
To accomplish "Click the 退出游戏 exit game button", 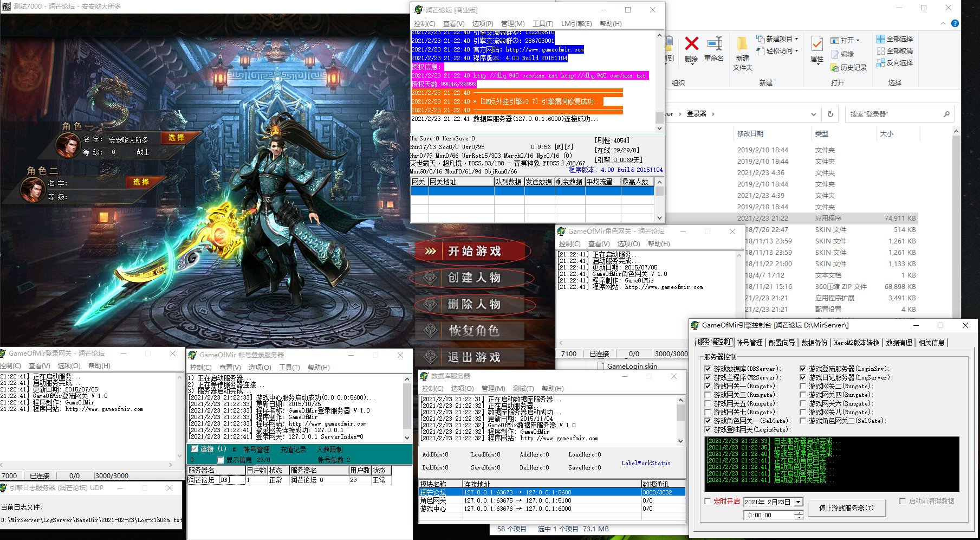I will point(470,357).
